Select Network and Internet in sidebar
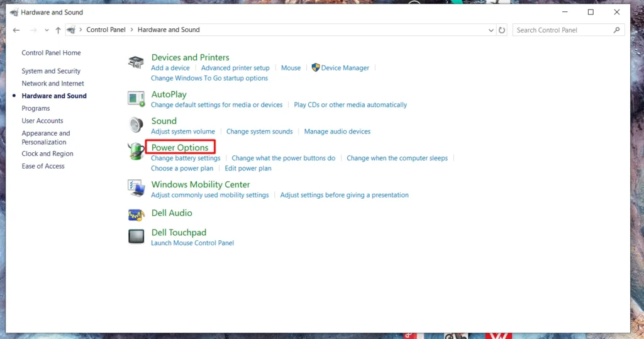644x339 pixels. click(53, 84)
